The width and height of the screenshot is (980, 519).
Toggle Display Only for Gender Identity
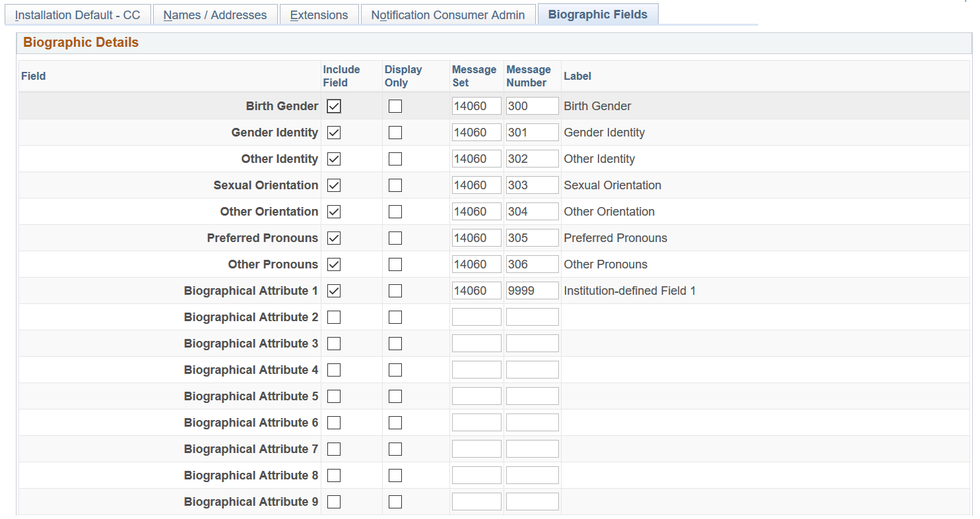coord(395,133)
